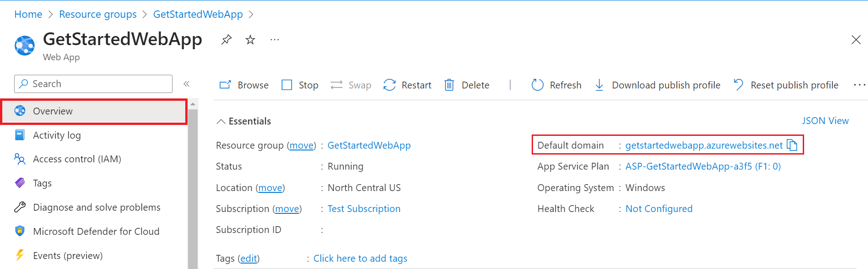Copy the default domain URL
The width and height of the screenshot is (868, 269).
pos(792,145)
